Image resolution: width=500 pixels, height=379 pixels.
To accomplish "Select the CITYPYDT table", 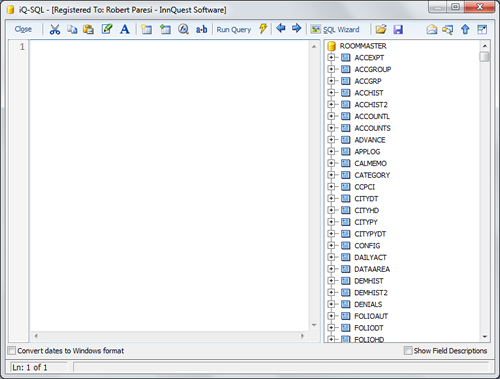I will [370, 234].
